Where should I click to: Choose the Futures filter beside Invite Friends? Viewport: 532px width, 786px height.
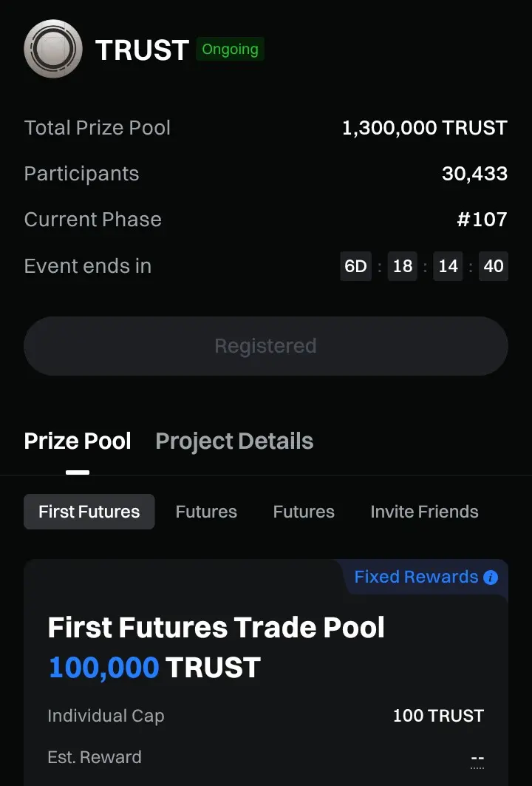click(304, 512)
